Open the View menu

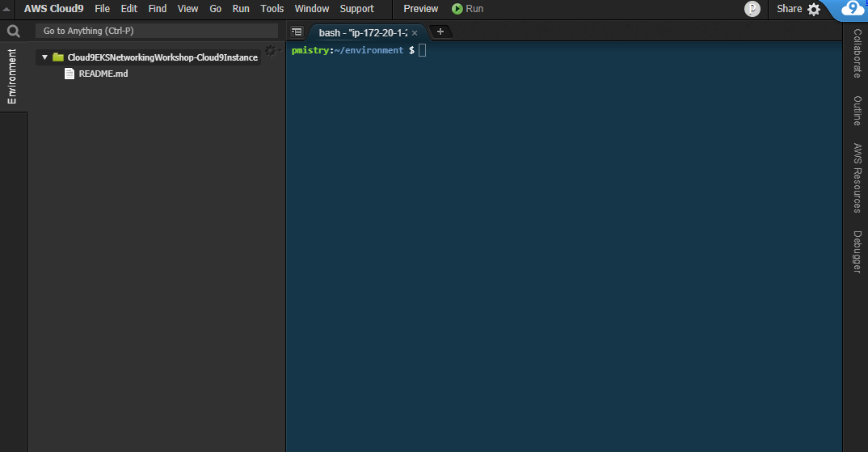coord(188,9)
